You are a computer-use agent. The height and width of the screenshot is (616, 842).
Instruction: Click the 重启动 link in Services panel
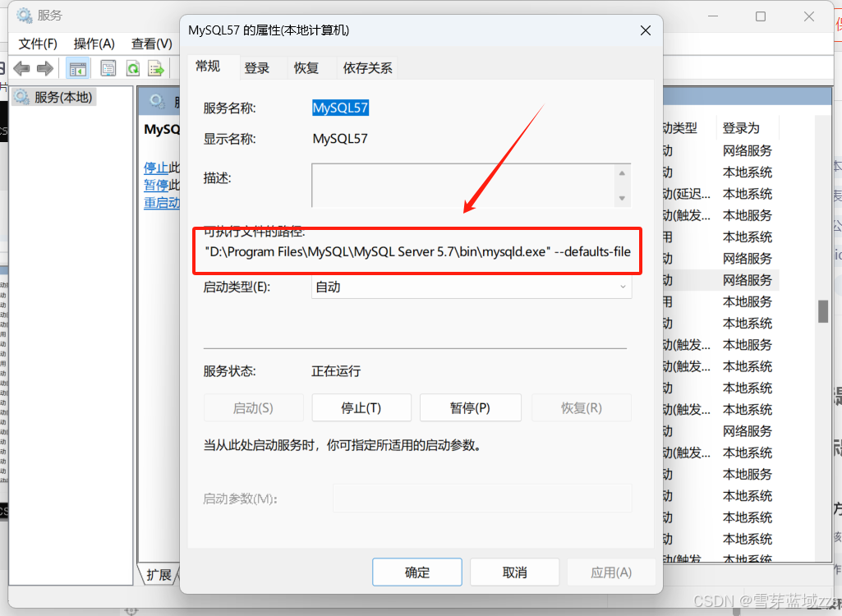coord(162,203)
